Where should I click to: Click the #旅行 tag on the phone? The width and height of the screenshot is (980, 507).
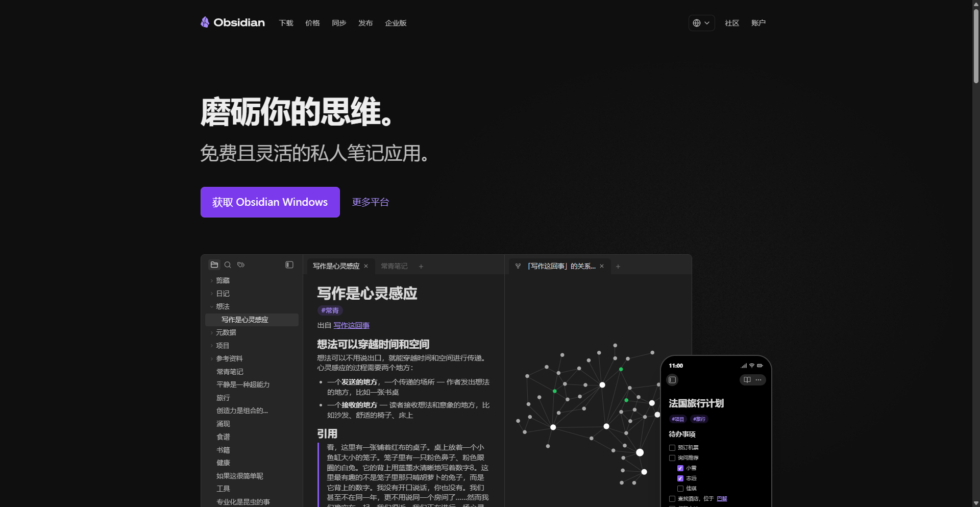(699, 419)
